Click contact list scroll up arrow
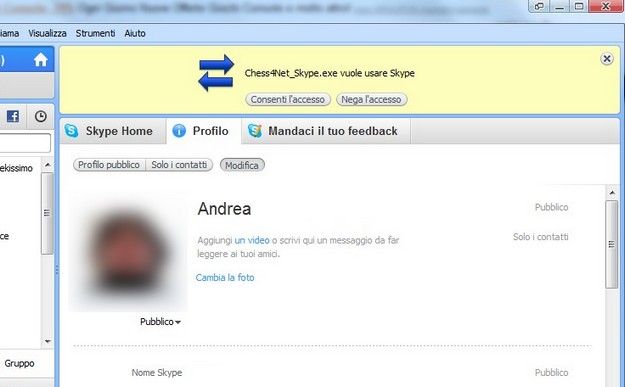The width and height of the screenshot is (625, 387). [47, 165]
